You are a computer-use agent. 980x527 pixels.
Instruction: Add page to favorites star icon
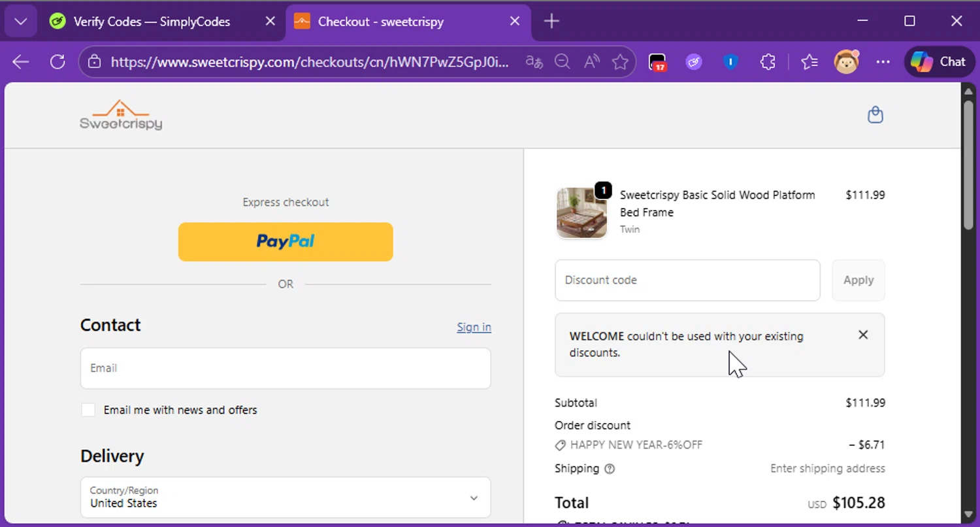click(x=620, y=62)
